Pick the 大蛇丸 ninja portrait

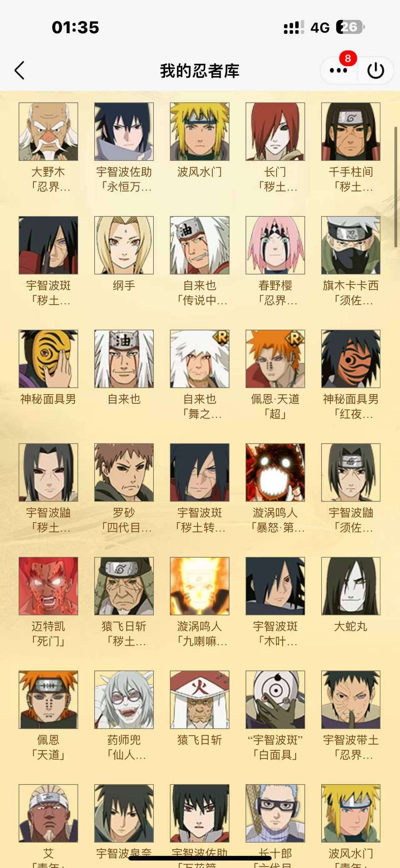coord(351,586)
